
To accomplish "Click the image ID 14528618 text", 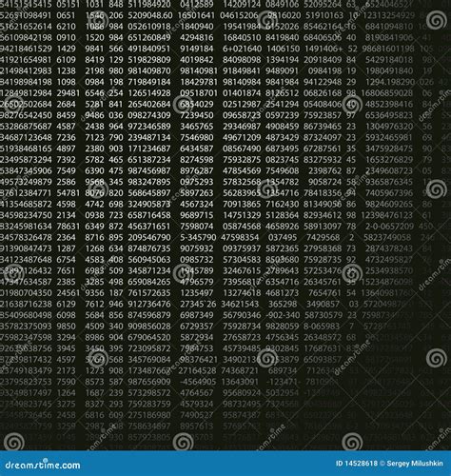I will [x=357, y=464].
